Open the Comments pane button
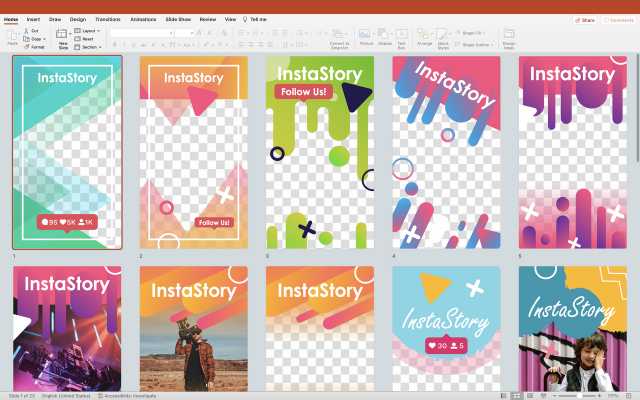 click(x=619, y=19)
